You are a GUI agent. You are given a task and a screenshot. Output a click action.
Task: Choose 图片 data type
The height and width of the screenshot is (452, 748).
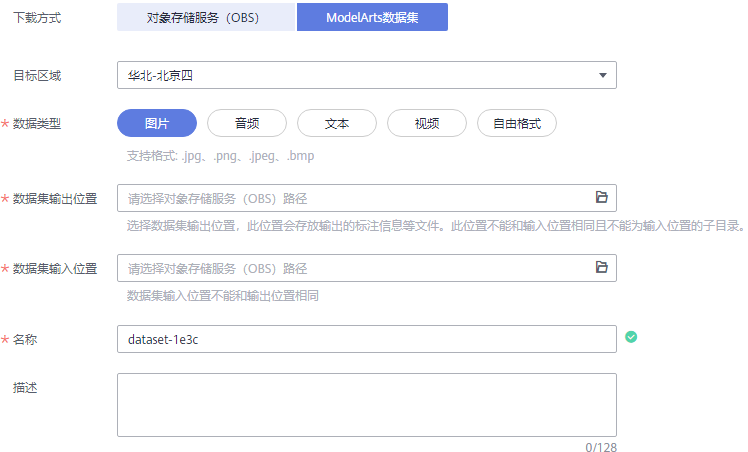coord(157,123)
